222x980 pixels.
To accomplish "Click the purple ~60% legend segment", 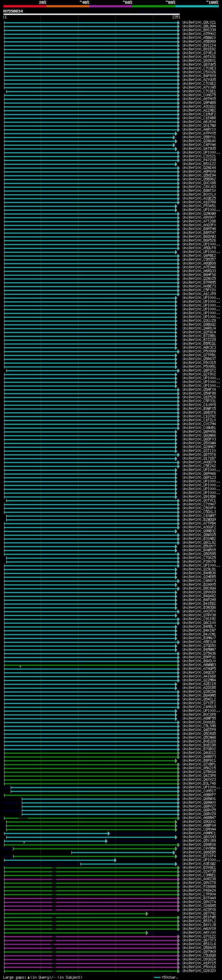I will (111, 6).
